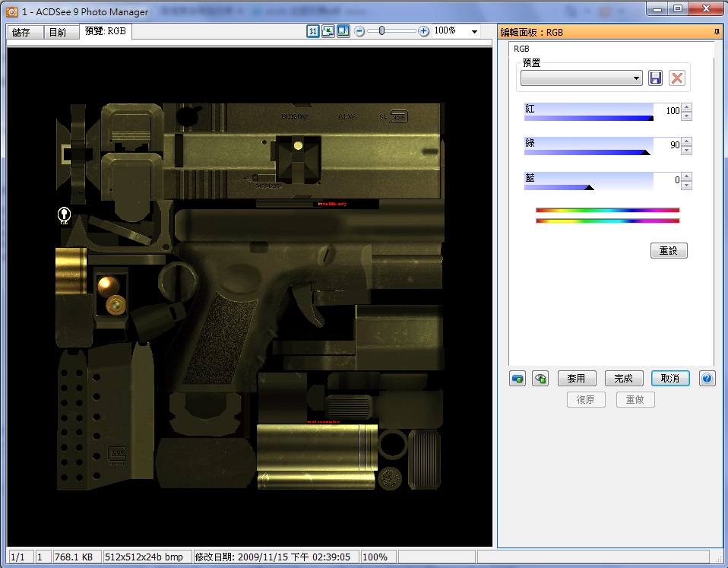Click the 取消 (Cancel) button
728x568 pixels.
(x=670, y=379)
